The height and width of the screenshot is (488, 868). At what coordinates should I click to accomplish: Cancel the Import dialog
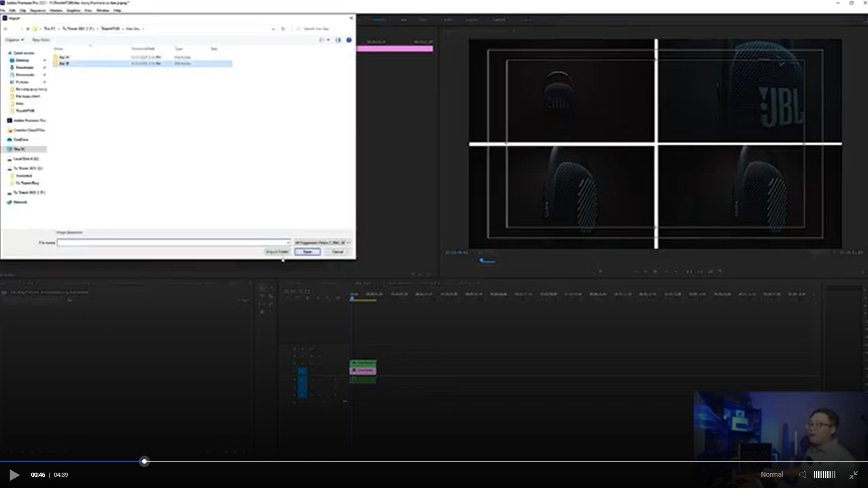pos(338,252)
